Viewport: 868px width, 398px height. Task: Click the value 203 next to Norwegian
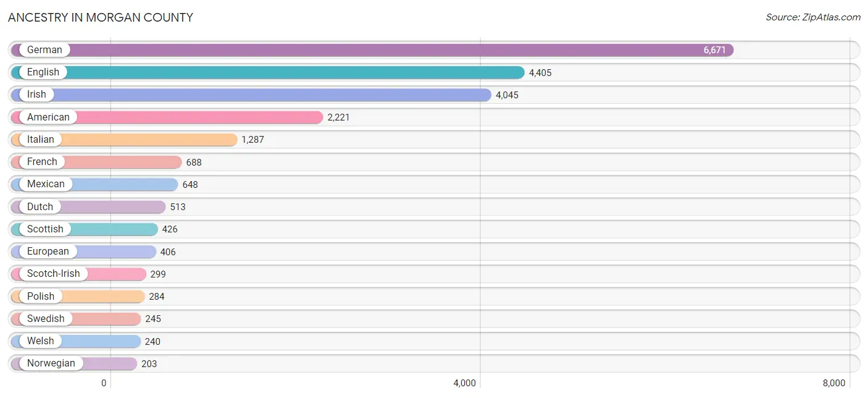pyautogui.click(x=149, y=364)
